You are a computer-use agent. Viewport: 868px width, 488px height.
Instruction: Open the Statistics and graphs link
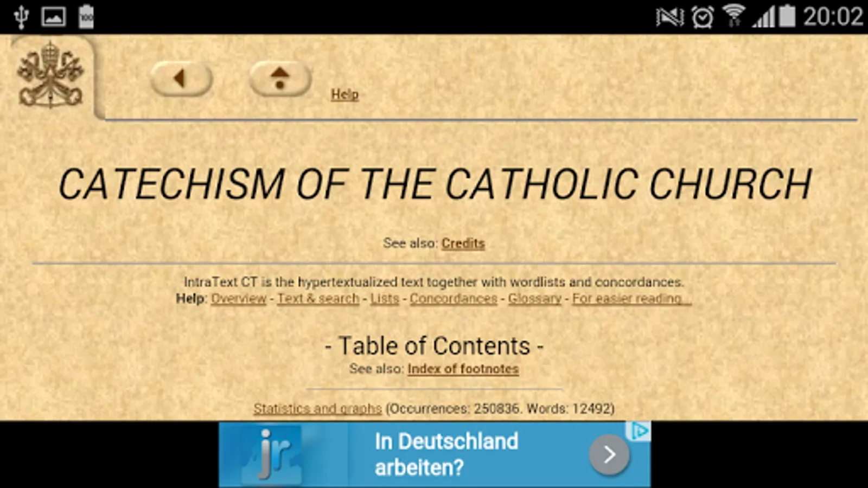(318, 409)
